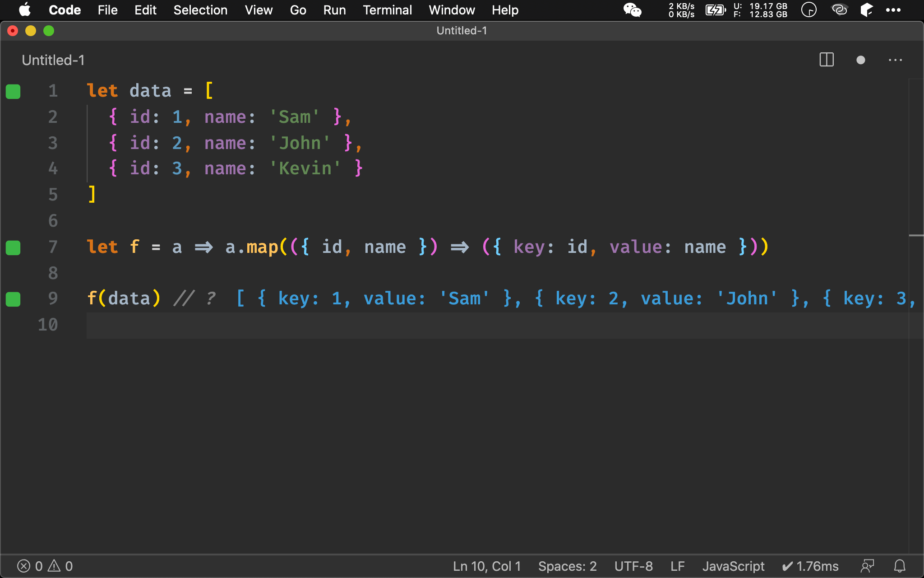Open the editor More Actions menu

(895, 60)
